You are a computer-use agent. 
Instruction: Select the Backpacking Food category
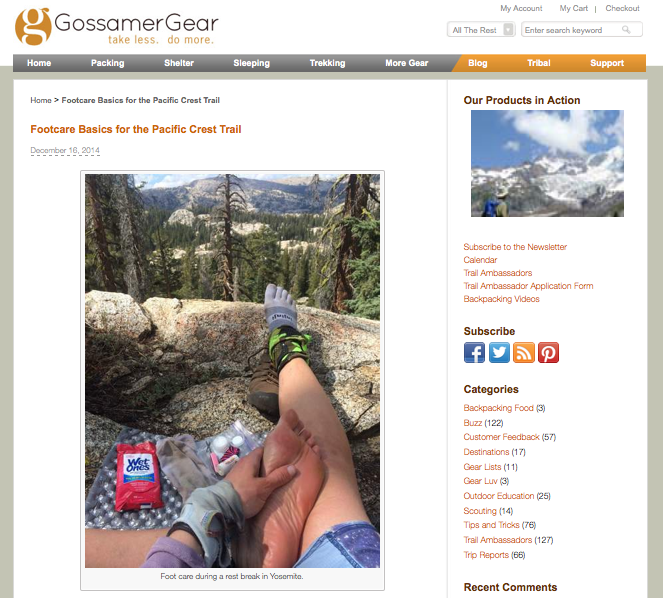tap(499, 408)
